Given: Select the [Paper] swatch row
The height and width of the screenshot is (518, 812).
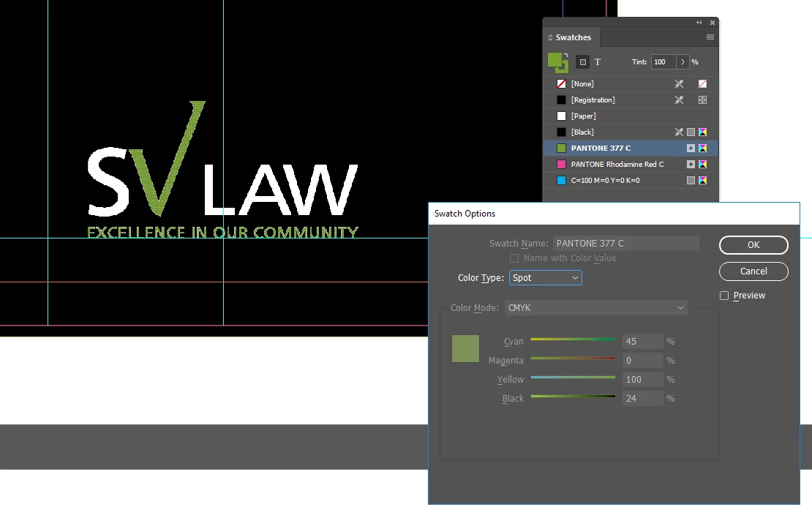Looking at the screenshot, I should [631, 116].
